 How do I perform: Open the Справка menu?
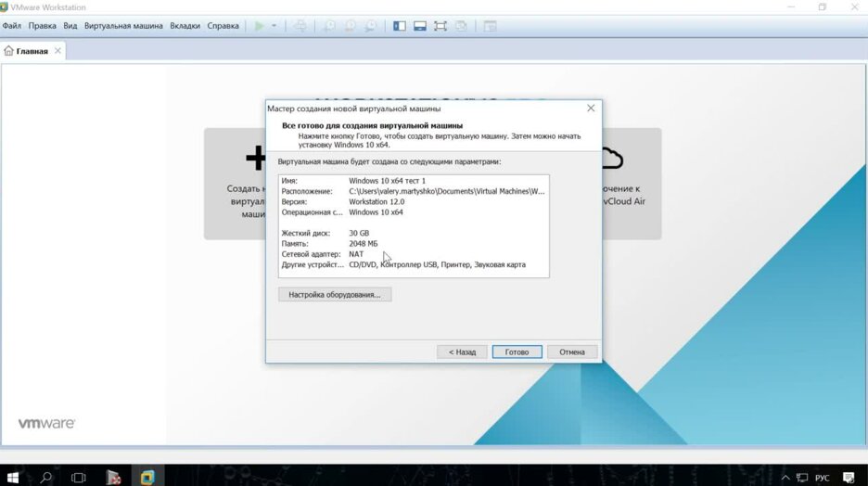[x=223, y=26]
